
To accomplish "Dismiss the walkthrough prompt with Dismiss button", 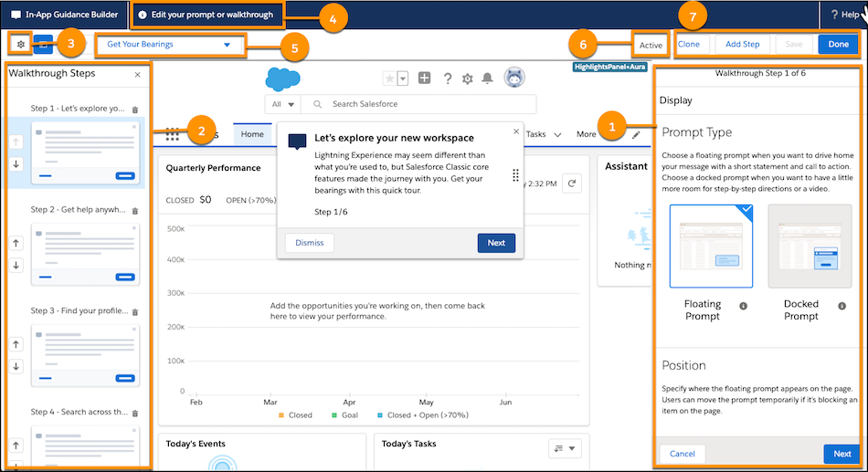I will click(309, 243).
